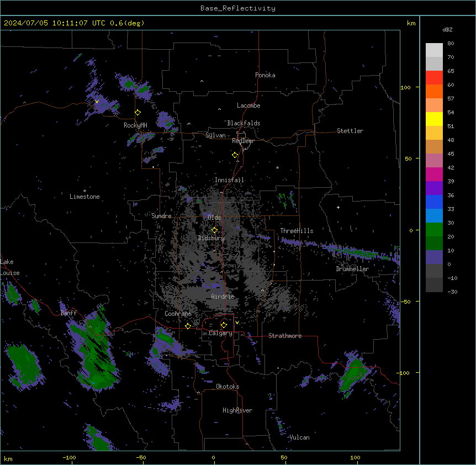Select the Vulcan label
This screenshot has width=476, height=465.
(300, 437)
